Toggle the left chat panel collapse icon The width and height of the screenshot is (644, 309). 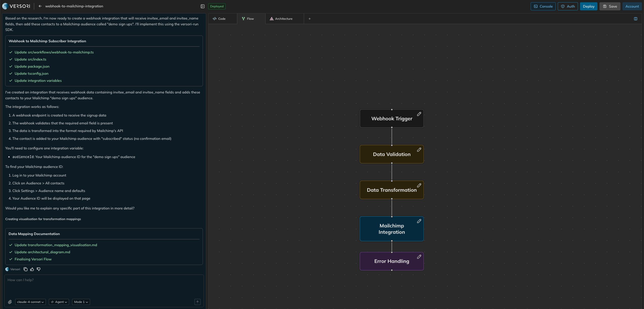202,6
